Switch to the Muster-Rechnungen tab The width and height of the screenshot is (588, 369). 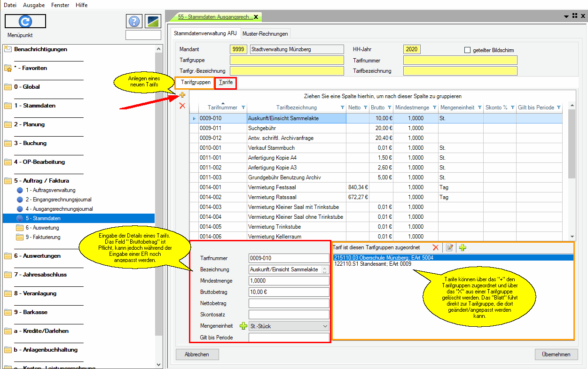tap(265, 33)
